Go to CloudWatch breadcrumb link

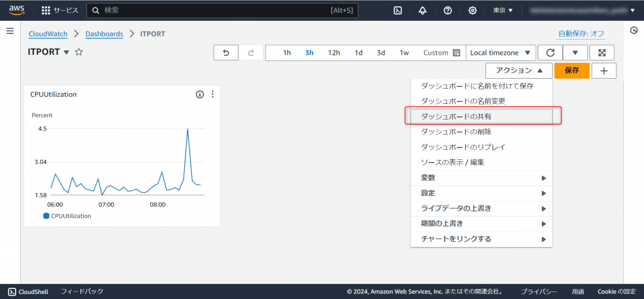(x=48, y=34)
